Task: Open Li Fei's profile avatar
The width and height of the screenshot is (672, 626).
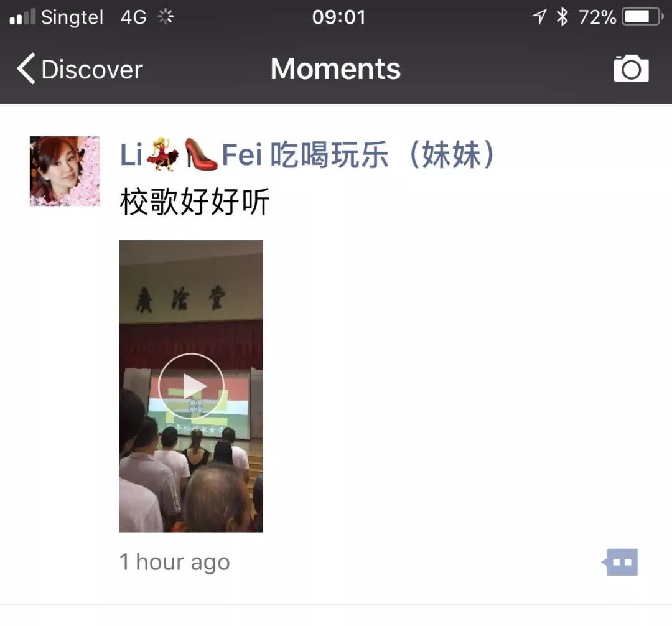Action: click(x=64, y=171)
